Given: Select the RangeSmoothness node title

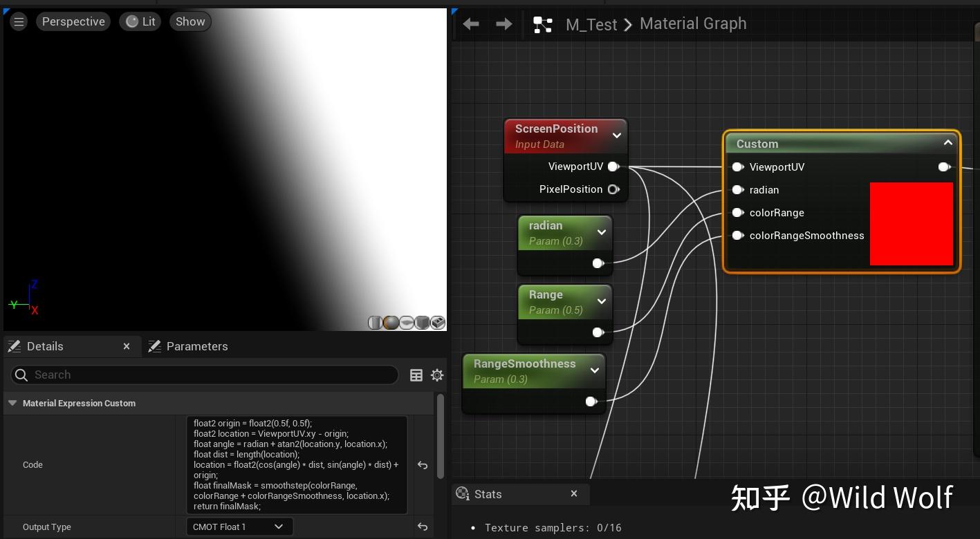Looking at the screenshot, I should tap(525, 363).
